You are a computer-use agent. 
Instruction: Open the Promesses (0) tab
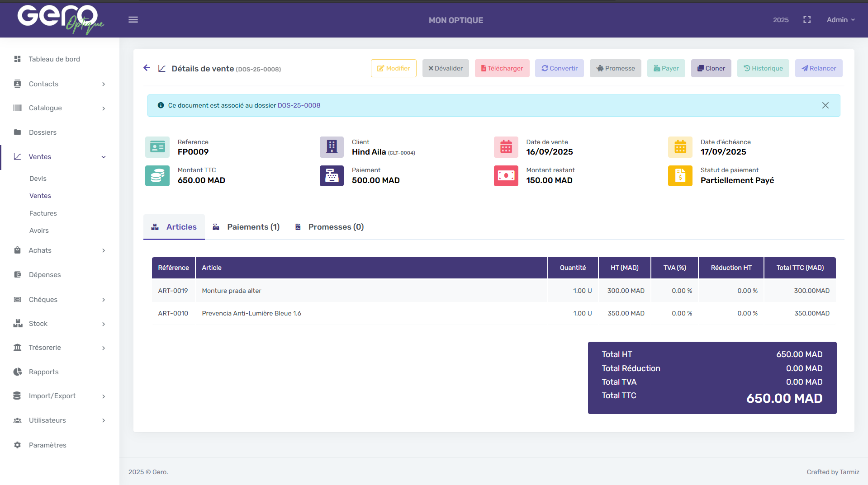[329, 227]
